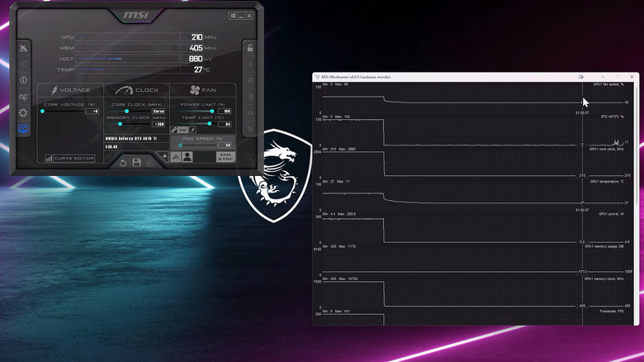Click the 'GPU1 memory clock, MHz' graph label

click(x=604, y=279)
